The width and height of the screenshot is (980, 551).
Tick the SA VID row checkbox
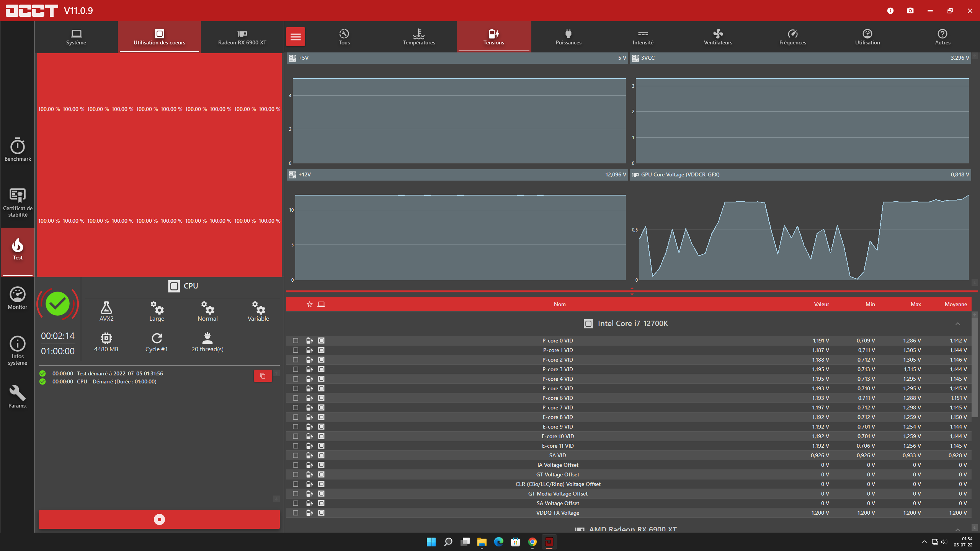(x=296, y=455)
